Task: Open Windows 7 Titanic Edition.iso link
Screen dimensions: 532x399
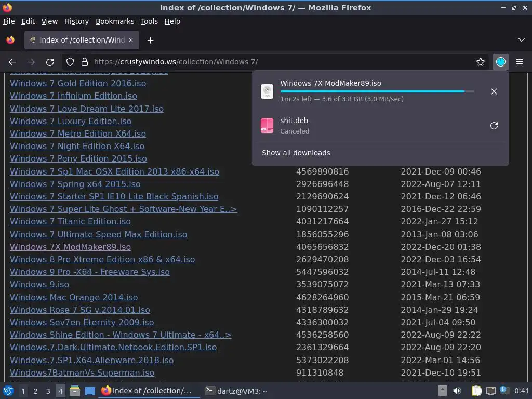Action: pyautogui.click(x=70, y=221)
